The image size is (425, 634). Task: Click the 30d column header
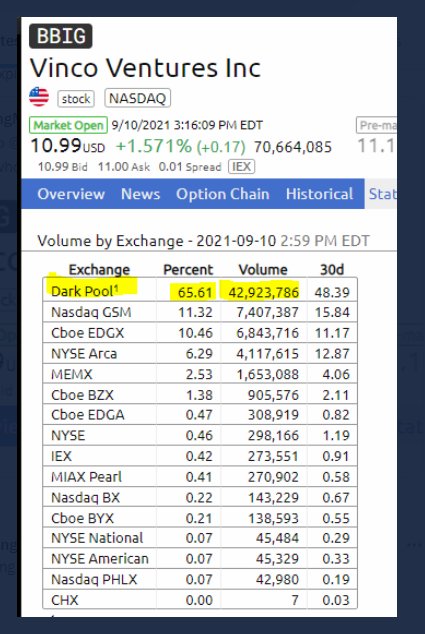332,270
